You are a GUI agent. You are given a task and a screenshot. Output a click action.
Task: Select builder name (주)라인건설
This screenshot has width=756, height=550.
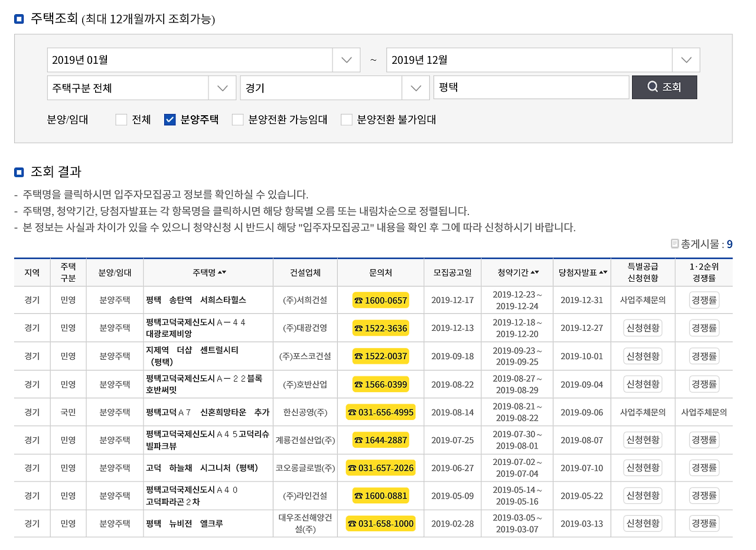click(305, 496)
